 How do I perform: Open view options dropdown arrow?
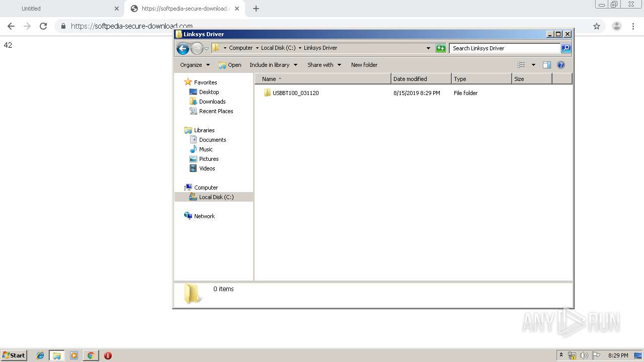click(533, 65)
